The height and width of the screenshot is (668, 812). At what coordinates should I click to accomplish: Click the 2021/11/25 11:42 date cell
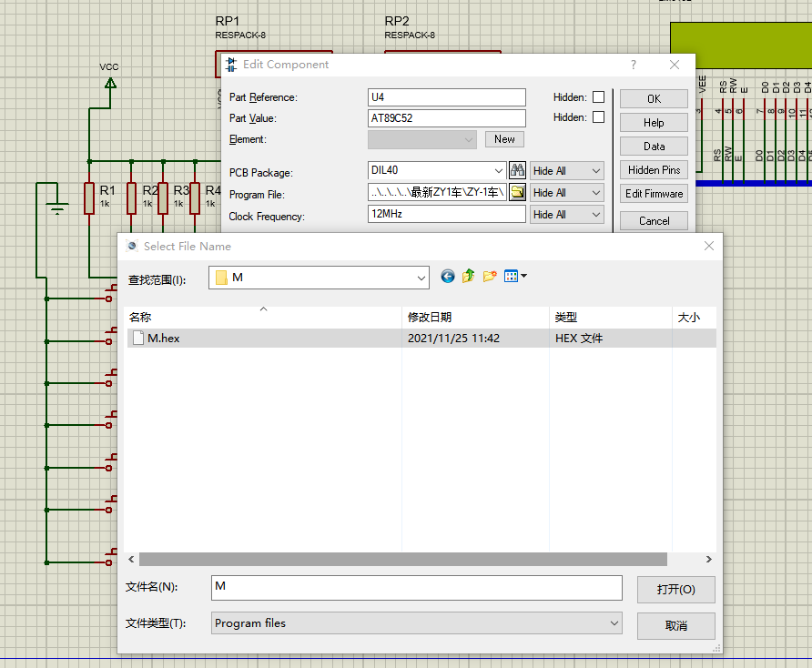tap(453, 339)
